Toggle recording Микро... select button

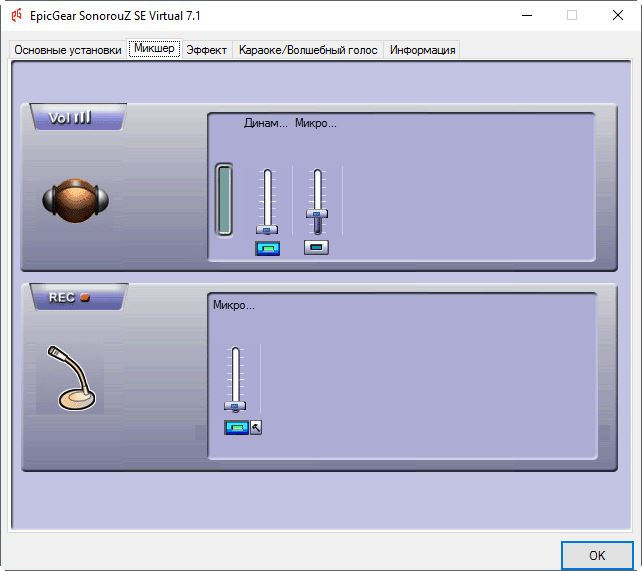tap(236, 428)
